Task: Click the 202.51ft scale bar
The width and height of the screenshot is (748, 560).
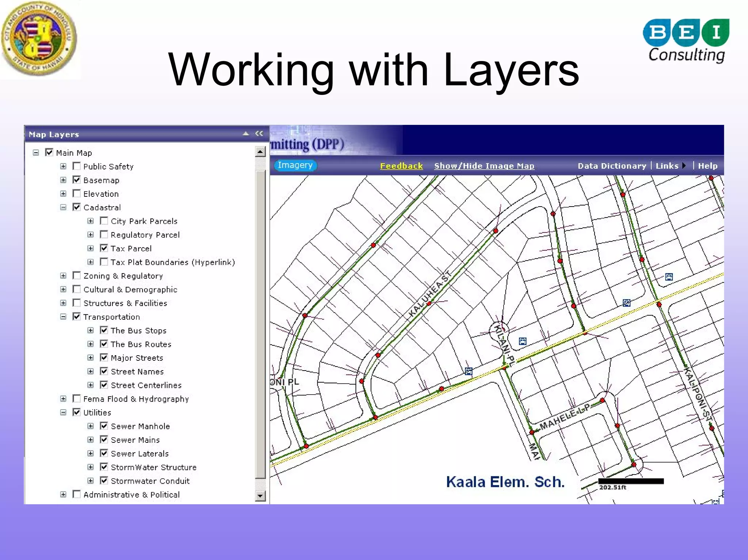Action: (631, 481)
